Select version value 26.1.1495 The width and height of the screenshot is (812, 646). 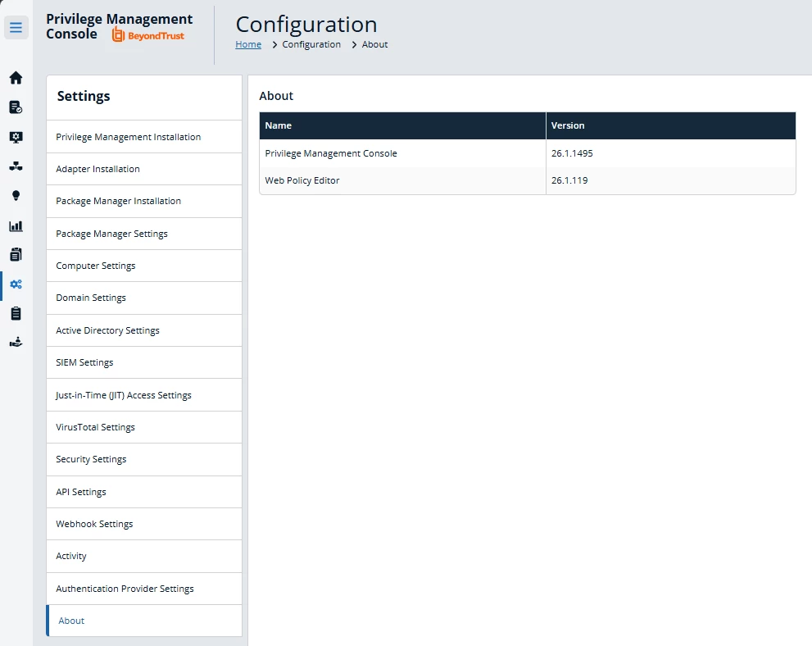[x=572, y=153]
